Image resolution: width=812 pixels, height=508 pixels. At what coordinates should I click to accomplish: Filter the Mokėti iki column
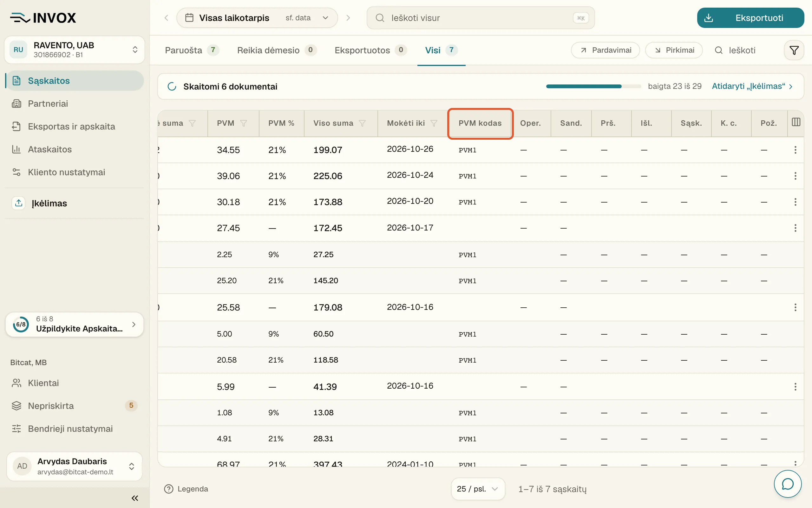pyautogui.click(x=434, y=123)
